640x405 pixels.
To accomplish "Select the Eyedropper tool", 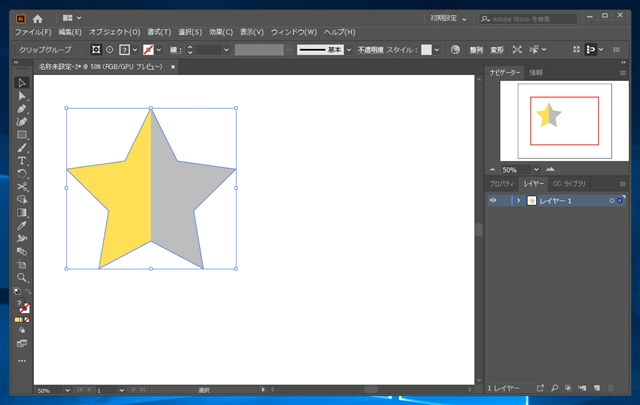I will pyautogui.click(x=22, y=225).
